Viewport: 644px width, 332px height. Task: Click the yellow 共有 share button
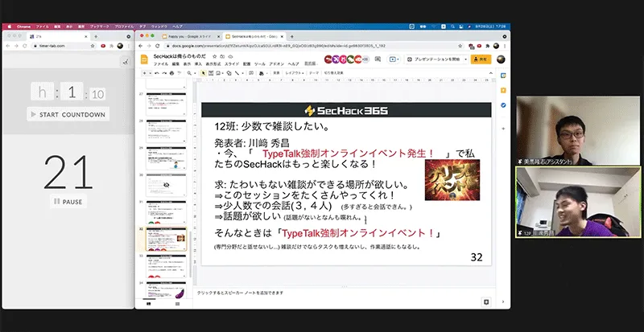tap(481, 59)
